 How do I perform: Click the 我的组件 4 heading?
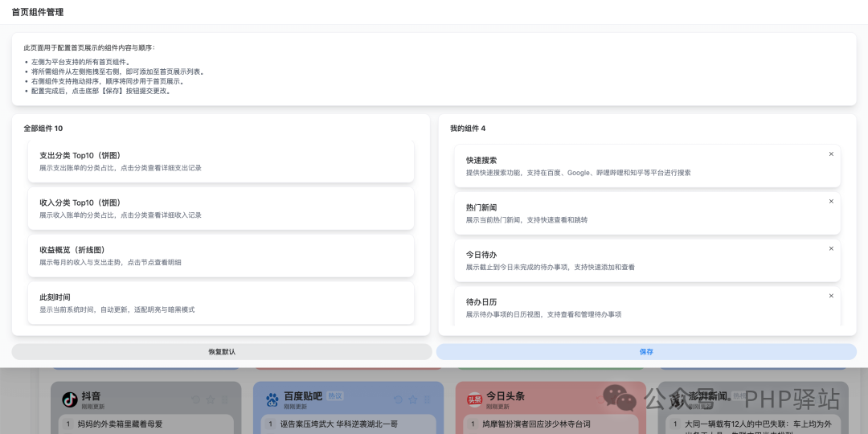(468, 129)
